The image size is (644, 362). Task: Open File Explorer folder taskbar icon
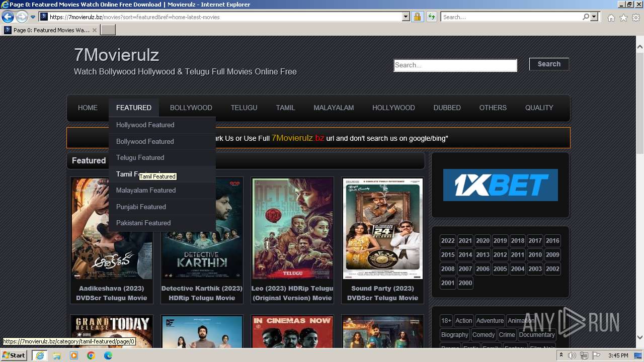(x=57, y=355)
